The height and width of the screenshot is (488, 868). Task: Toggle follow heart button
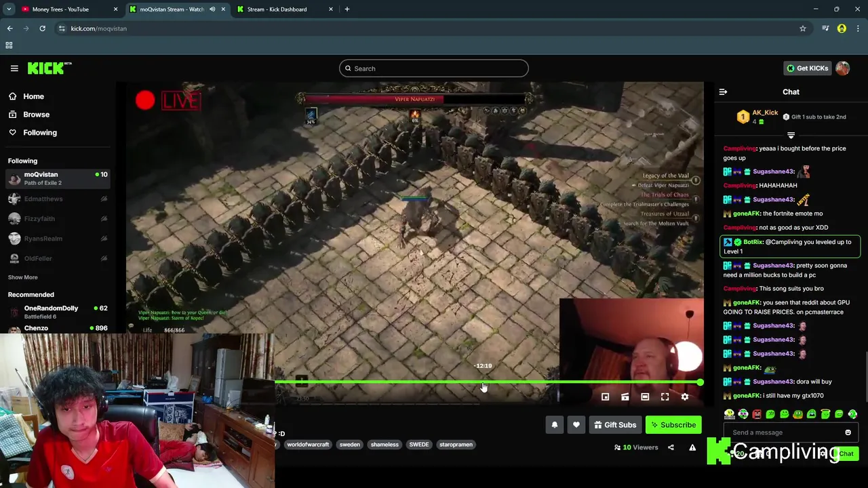tap(576, 425)
